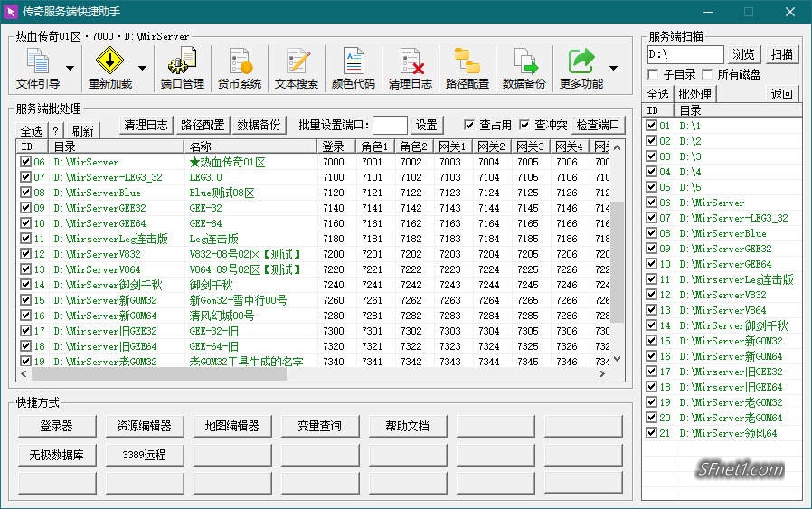Open the 路径配置 toolbar folder icon
Viewport: 812px width, 509px height.
pos(467,68)
